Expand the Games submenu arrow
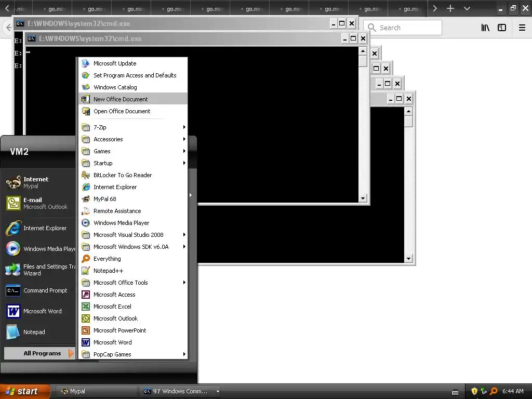Screen dimensions: 532x399 point(184,151)
